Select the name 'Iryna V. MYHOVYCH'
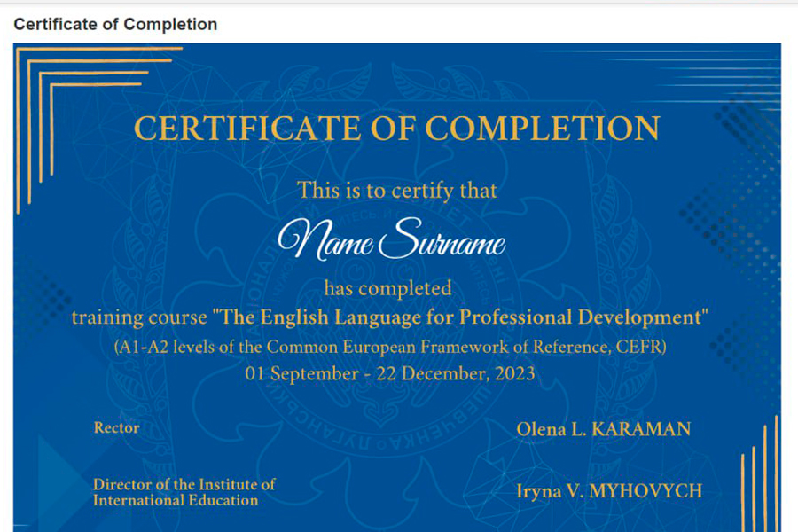Image resolution: width=798 pixels, height=532 pixels. (x=609, y=490)
